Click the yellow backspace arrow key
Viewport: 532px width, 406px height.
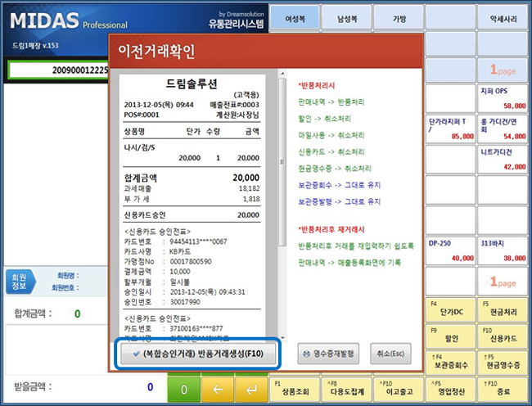pyautogui.click(x=218, y=390)
